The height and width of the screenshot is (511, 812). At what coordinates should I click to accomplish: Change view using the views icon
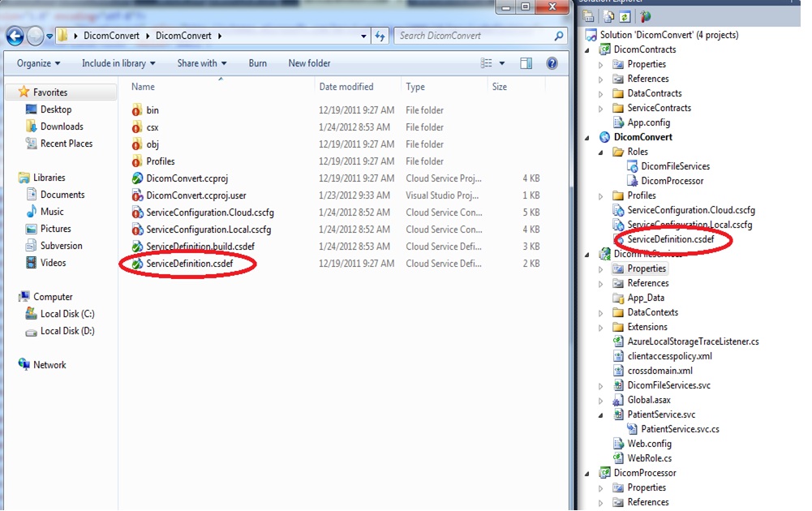[486, 63]
